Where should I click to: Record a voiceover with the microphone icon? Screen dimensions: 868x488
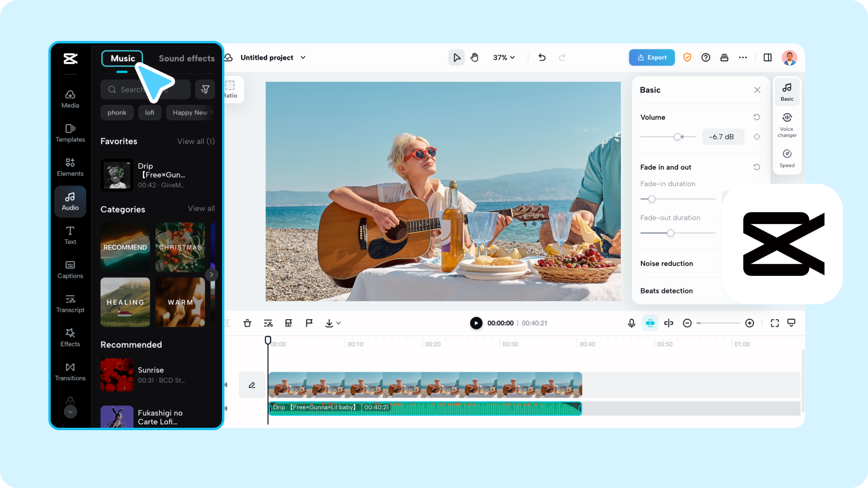pyautogui.click(x=631, y=323)
